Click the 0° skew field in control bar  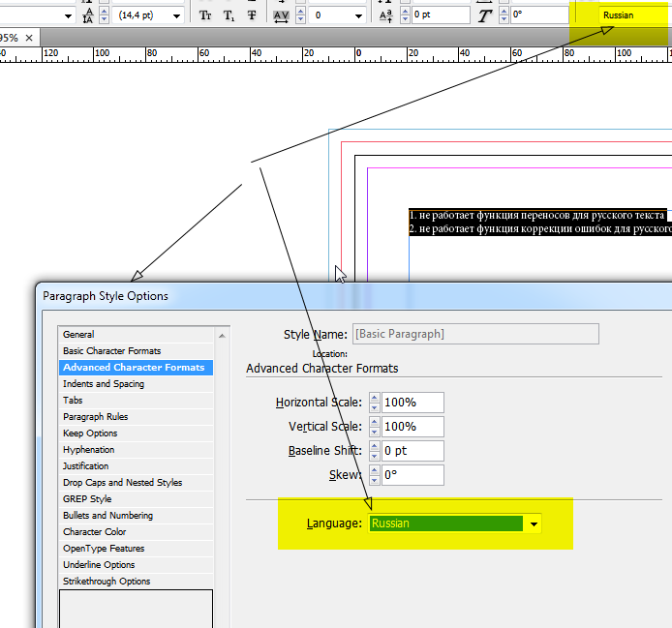point(539,15)
